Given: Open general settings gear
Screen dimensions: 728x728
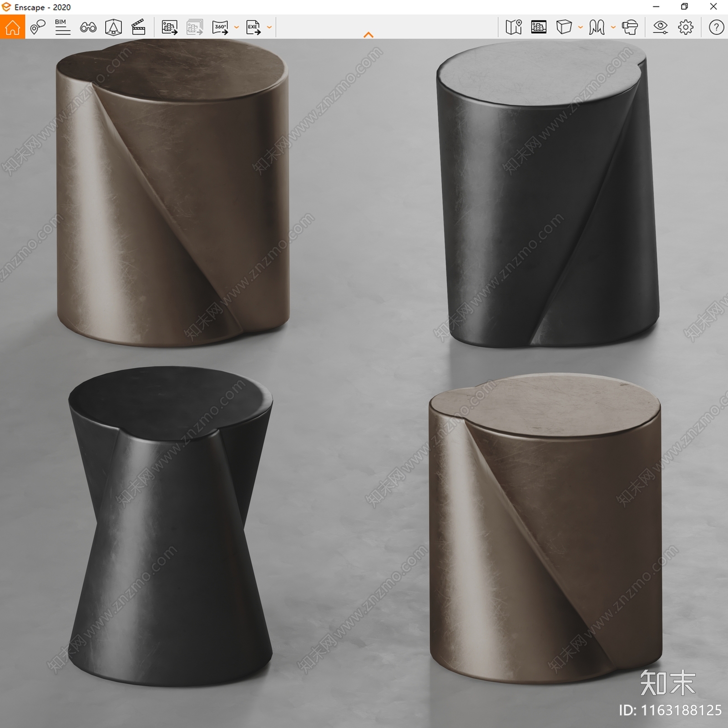Looking at the screenshot, I should coord(686,27).
